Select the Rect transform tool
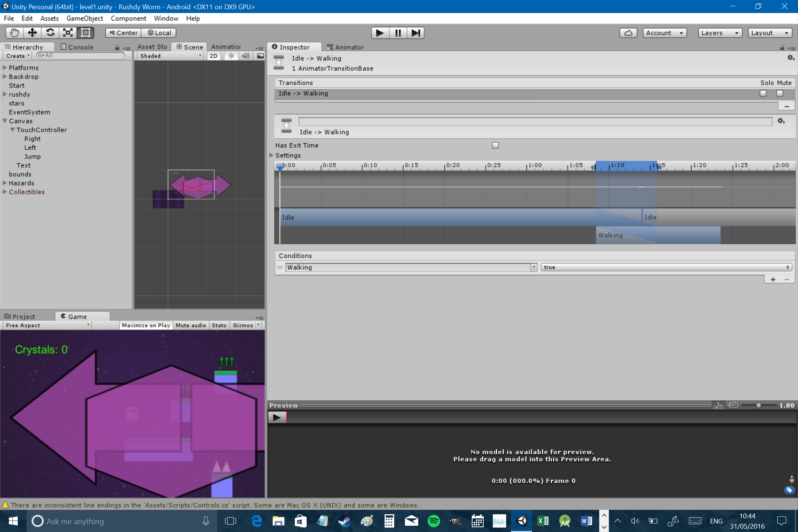 click(85, 33)
